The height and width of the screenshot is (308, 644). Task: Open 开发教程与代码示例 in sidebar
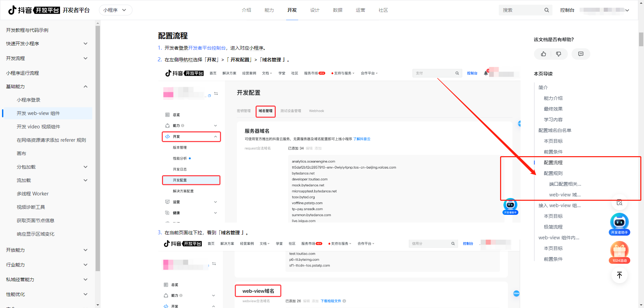[27, 30]
